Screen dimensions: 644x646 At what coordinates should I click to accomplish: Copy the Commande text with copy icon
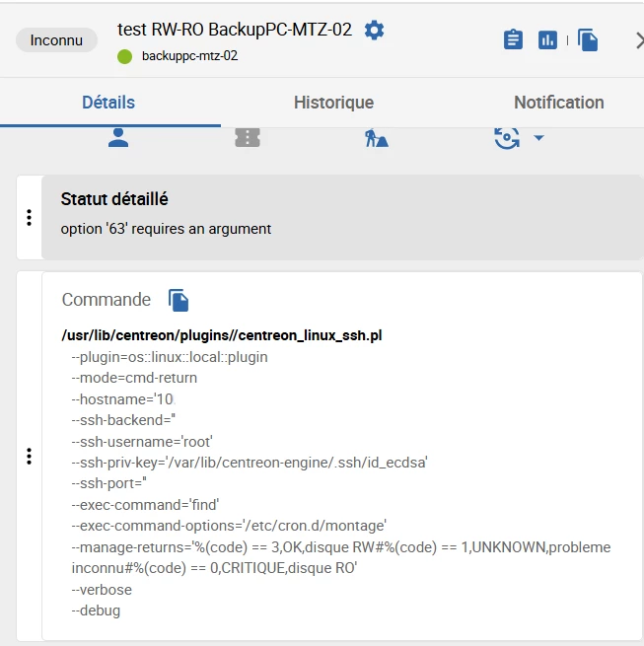tap(178, 300)
